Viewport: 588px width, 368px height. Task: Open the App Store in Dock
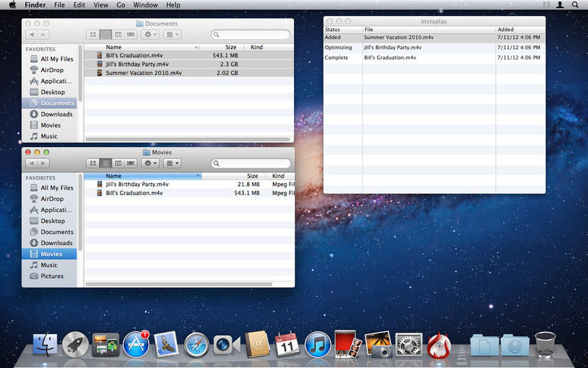click(136, 344)
